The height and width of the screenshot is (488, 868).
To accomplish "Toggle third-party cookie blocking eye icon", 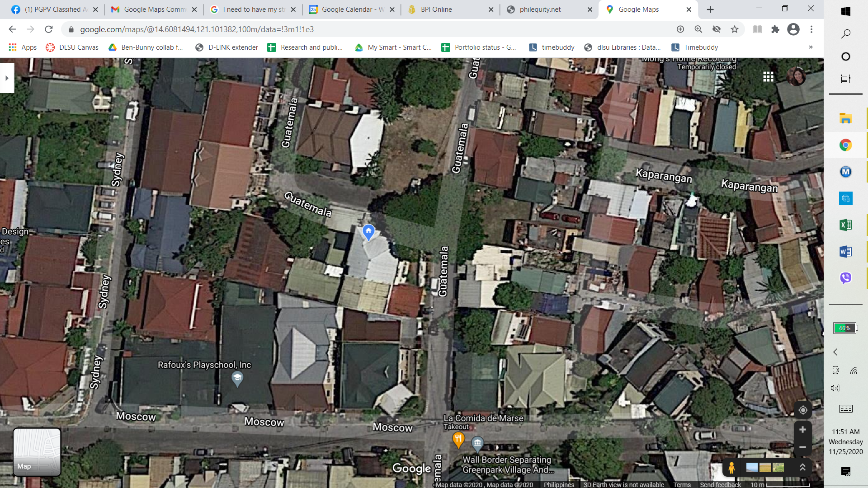I will pyautogui.click(x=717, y=29).
